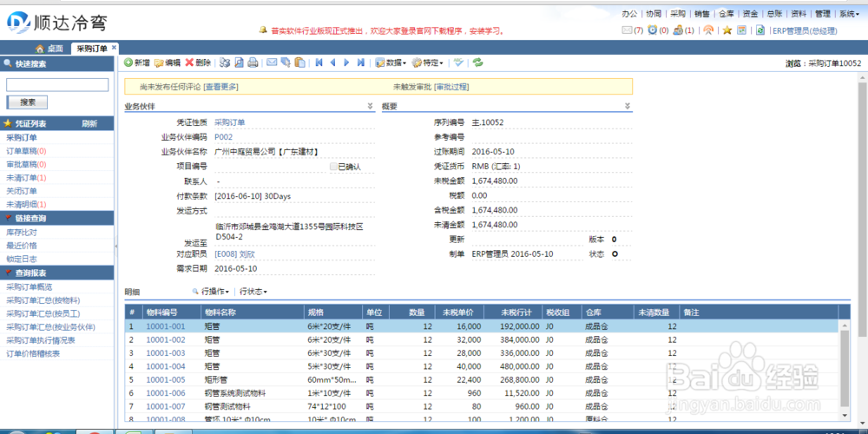Click the calendar window icon near star
Image resolution: width=868 pixels, height=434 pixels.
(741, 30)
